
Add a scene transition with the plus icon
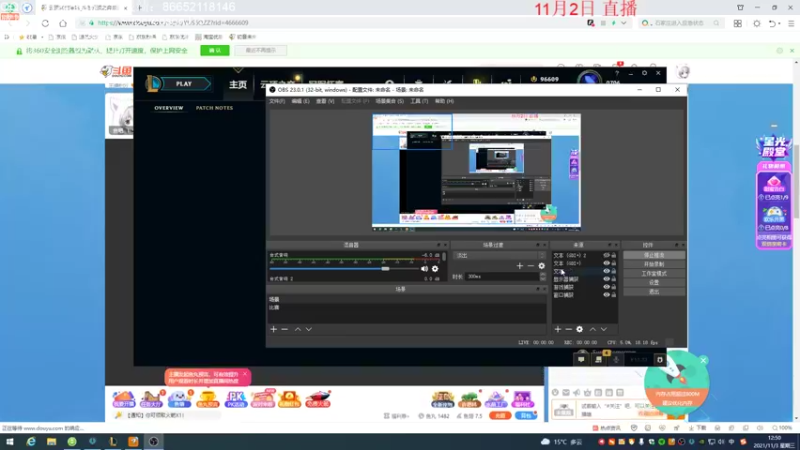click(x=519, y=266)
